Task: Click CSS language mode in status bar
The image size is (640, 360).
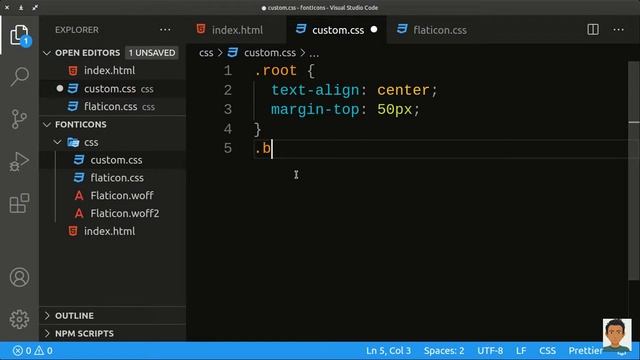Action: [x=547, y=351]
